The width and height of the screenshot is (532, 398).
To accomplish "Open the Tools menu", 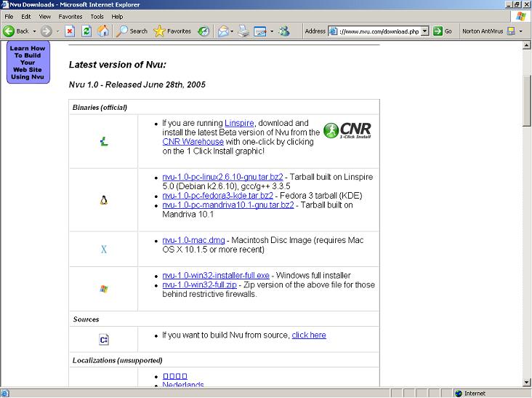I will 97,16.
